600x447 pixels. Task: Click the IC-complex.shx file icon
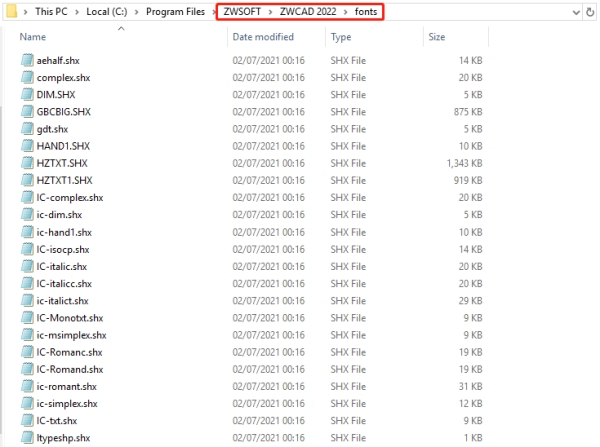(x=27, y=197)
